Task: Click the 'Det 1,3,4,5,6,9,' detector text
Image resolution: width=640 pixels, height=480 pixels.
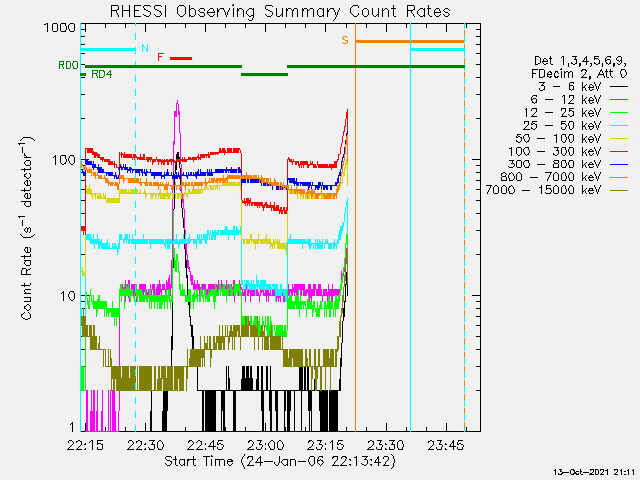Action: (580, 61)
